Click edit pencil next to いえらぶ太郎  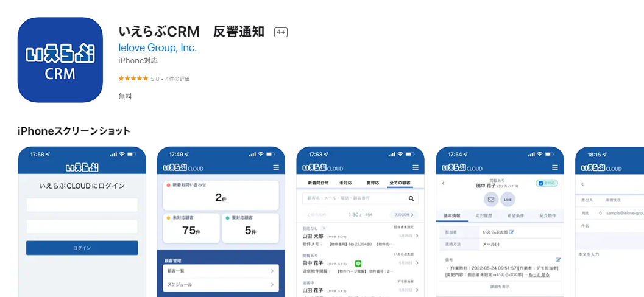pos(511,232)
